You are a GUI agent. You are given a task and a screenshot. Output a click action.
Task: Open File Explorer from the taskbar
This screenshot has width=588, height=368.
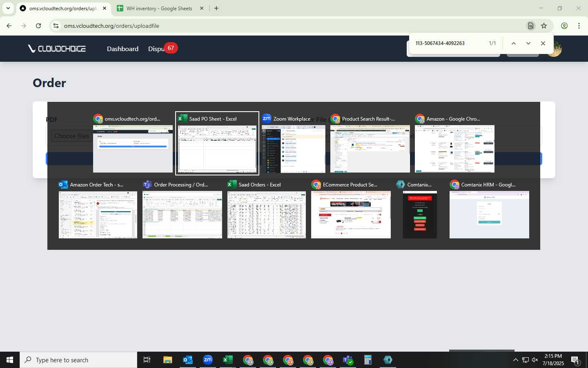[x=168, y=360]
